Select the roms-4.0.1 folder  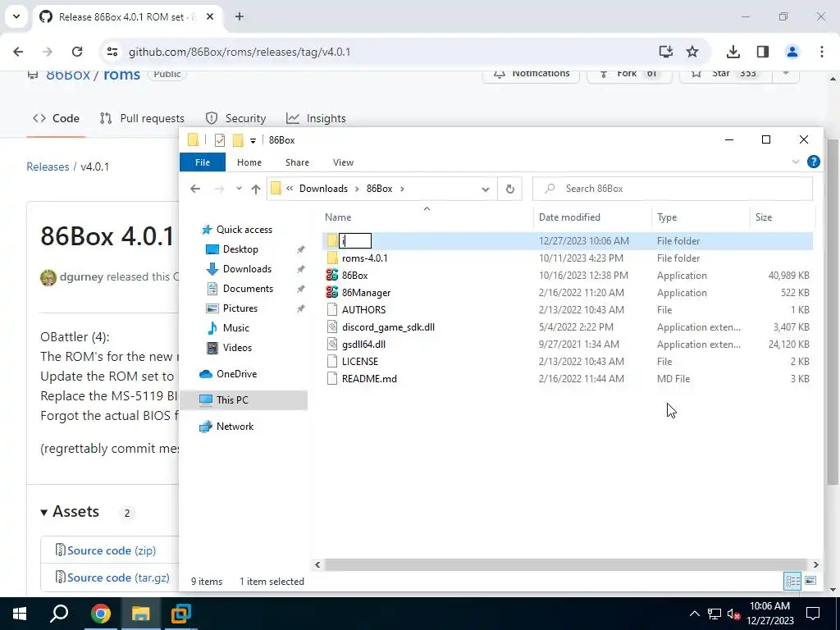pos(364,258)
